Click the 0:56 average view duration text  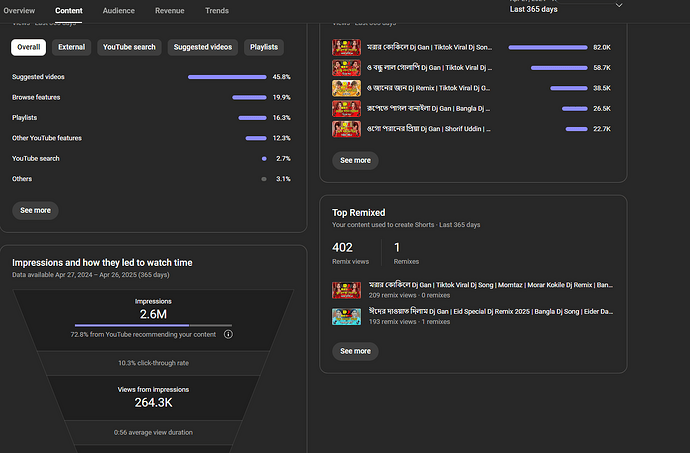click(x=153, y=433)
